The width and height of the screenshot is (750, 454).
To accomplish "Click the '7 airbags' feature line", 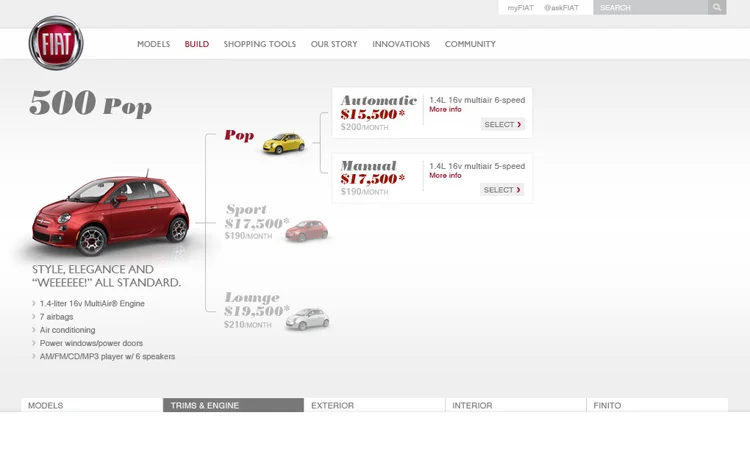I will pyautogui.click(x=56, y=317).
